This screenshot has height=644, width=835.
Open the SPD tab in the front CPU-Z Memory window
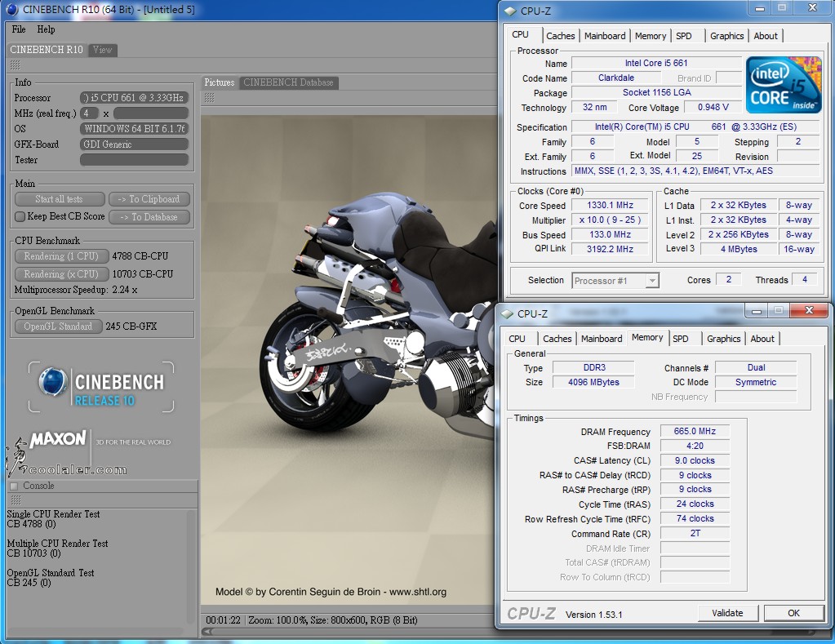point(681,339)
